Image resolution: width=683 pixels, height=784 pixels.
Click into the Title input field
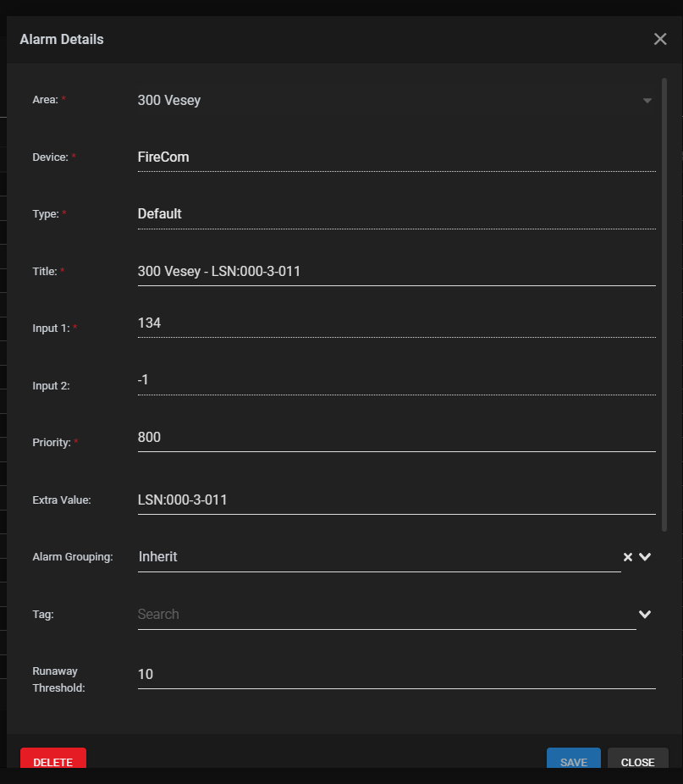(x=396, y=272)
